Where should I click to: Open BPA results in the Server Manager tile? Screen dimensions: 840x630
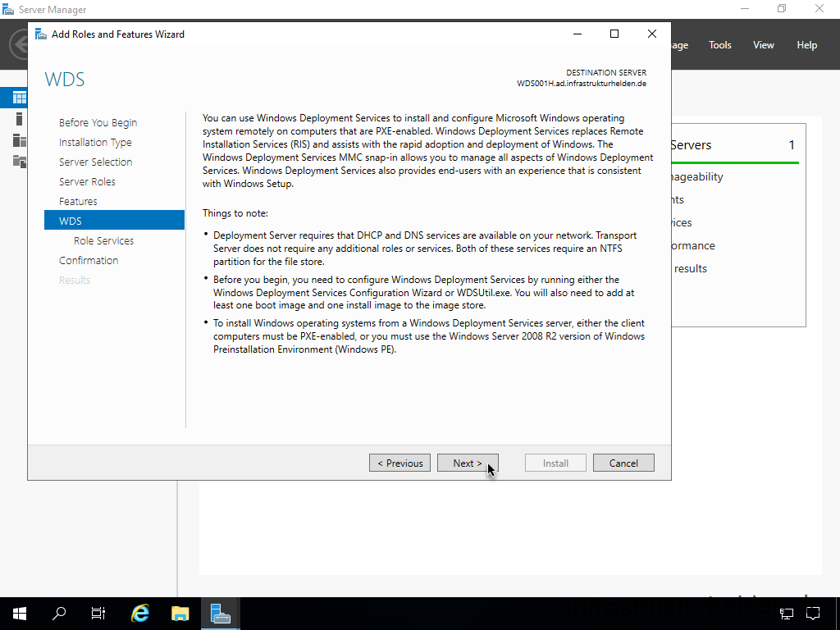691,269
